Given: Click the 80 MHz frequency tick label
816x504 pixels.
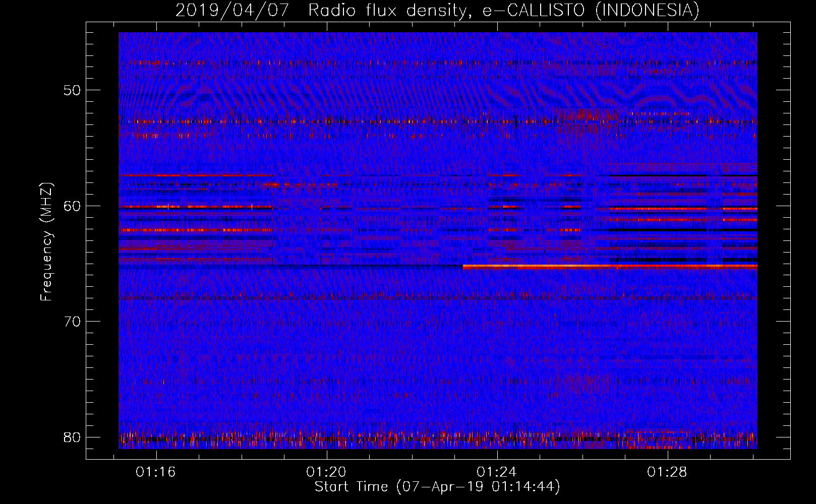Looking at the screenshot, I should 72,437.
